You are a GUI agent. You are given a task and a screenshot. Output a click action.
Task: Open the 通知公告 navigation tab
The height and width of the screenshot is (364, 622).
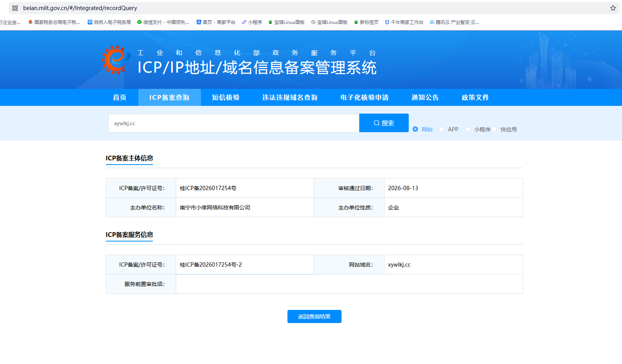pyautogui.click(x=425, y=97)
